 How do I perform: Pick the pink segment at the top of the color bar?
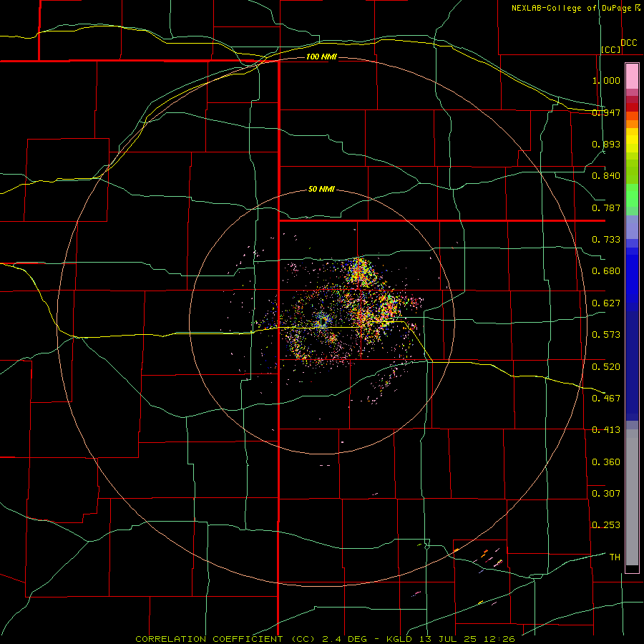coord(632,77)
